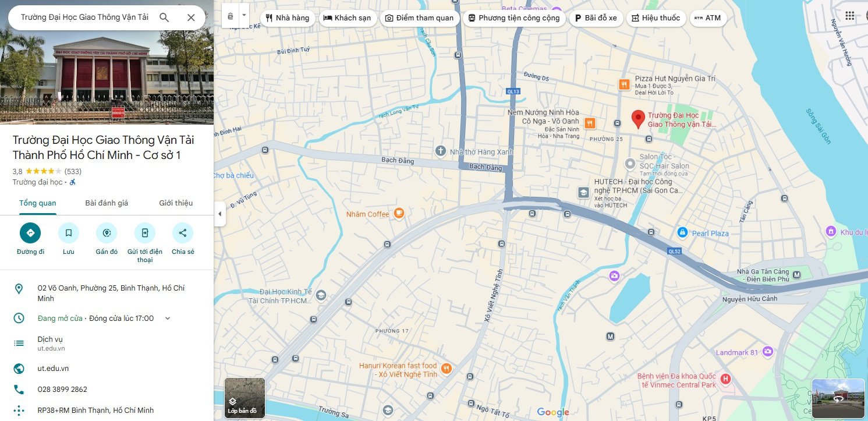
Task: Expand the opening hours chevron
Action: click(168, 319)
